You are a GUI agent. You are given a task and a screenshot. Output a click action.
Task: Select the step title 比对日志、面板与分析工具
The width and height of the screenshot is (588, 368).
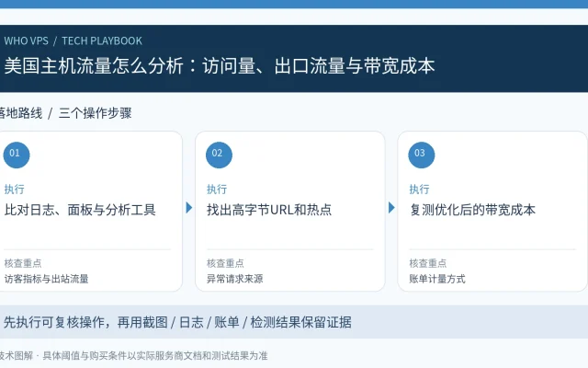click(80, 210)
